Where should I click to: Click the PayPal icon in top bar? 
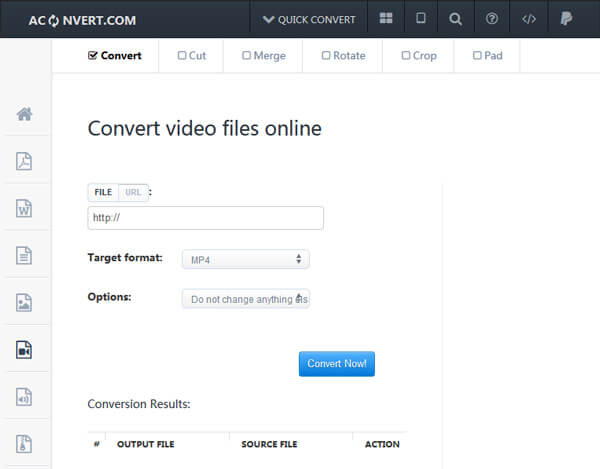[x=566, y=19]
